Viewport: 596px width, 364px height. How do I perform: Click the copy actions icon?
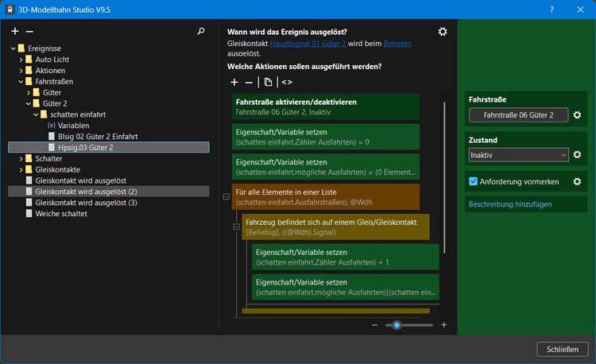pos(268,82)
